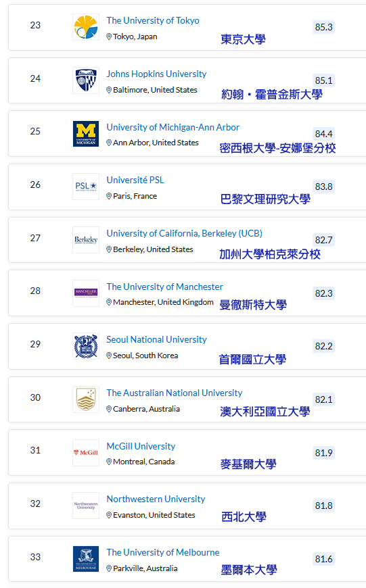The width and height of the screenshot is (366, 588).
Task: Select the 85.3 score badge for Tokyo
Action: pos(323,27)
